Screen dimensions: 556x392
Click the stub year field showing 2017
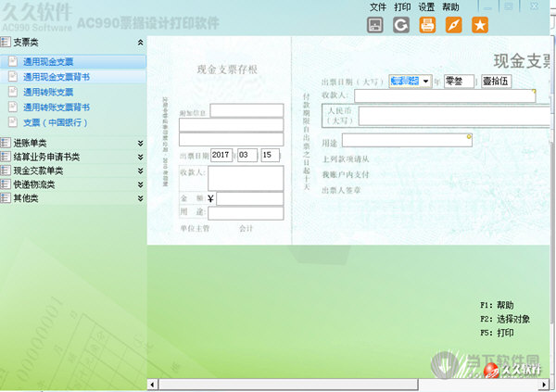pos(221,155)
